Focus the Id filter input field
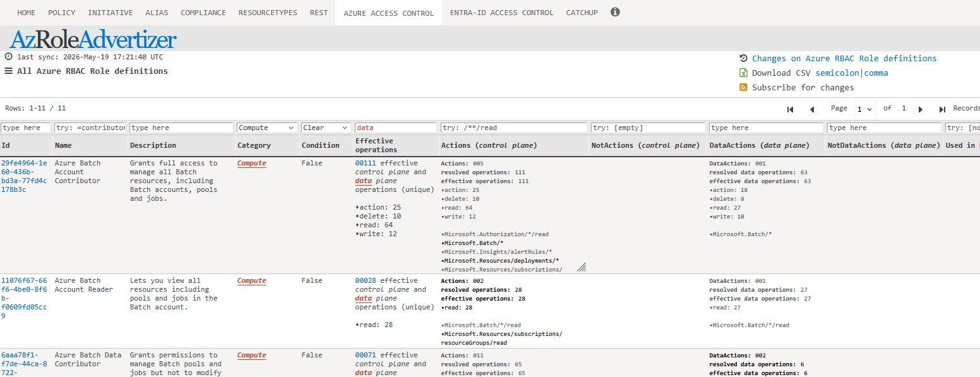980x377 pixels. click(26, 128)
